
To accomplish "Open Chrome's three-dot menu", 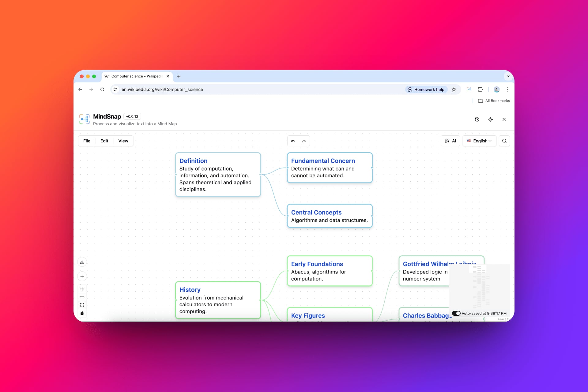I will click(508, 89).
